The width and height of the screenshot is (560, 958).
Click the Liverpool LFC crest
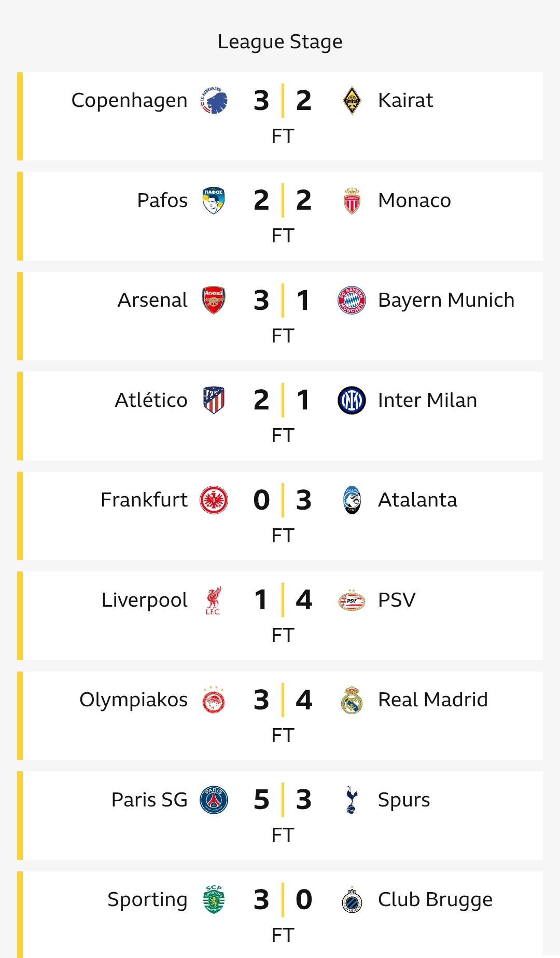click(213, 600)
